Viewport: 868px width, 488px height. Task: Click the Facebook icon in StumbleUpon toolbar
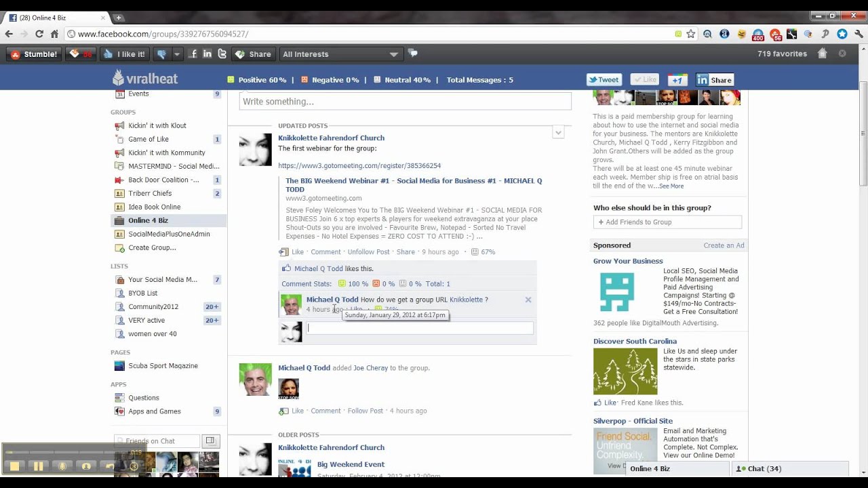tap(194, 54)
